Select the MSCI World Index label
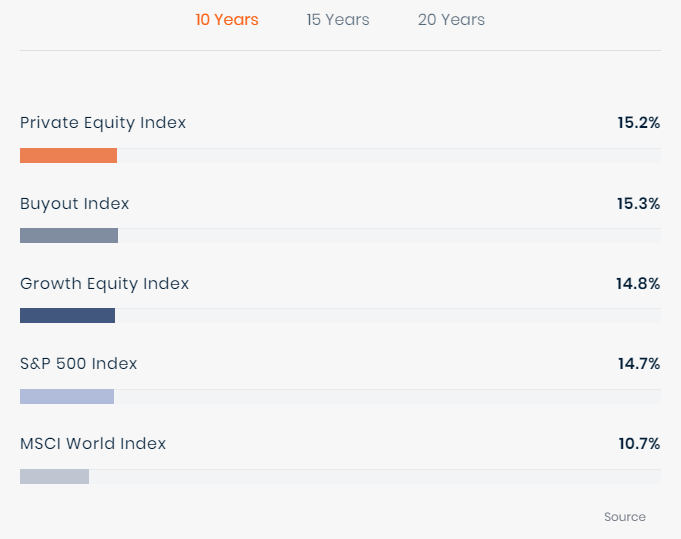This screenshot has height=539, width=681. 93,444
